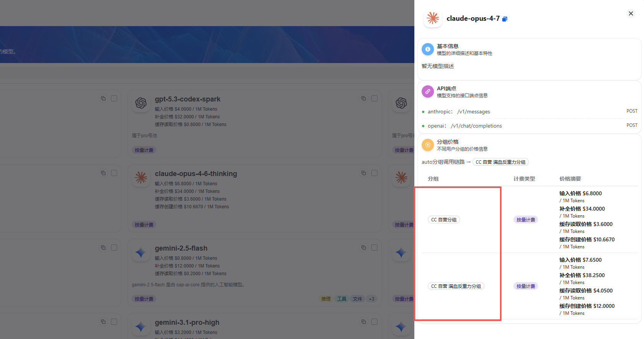Click CC 自营 满血反重力分组 tag after auto分组调用链路
Screen dimensions: 644x339
500,162
